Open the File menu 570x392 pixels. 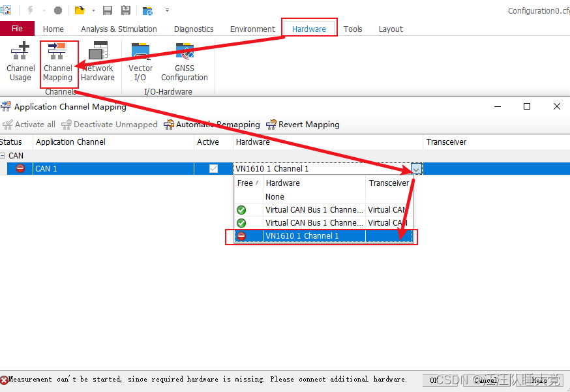click(17, 29)
